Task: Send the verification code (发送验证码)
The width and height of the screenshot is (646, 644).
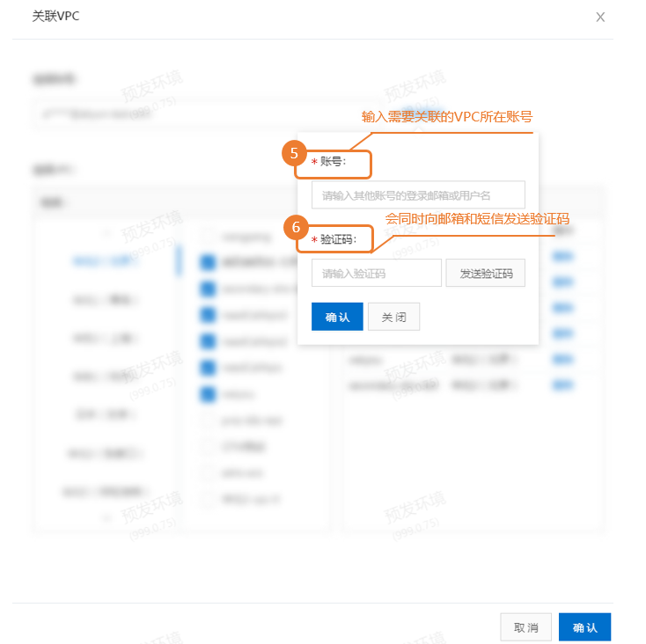Action: click(486, 273)
